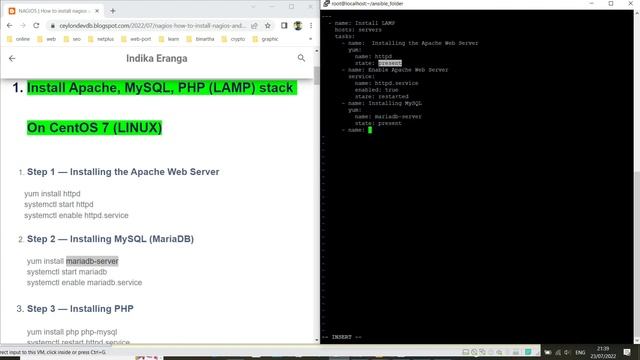Click highlighted 'mariadb-server' text
This screenshot has width=640, height=360.
pos(92,261)
